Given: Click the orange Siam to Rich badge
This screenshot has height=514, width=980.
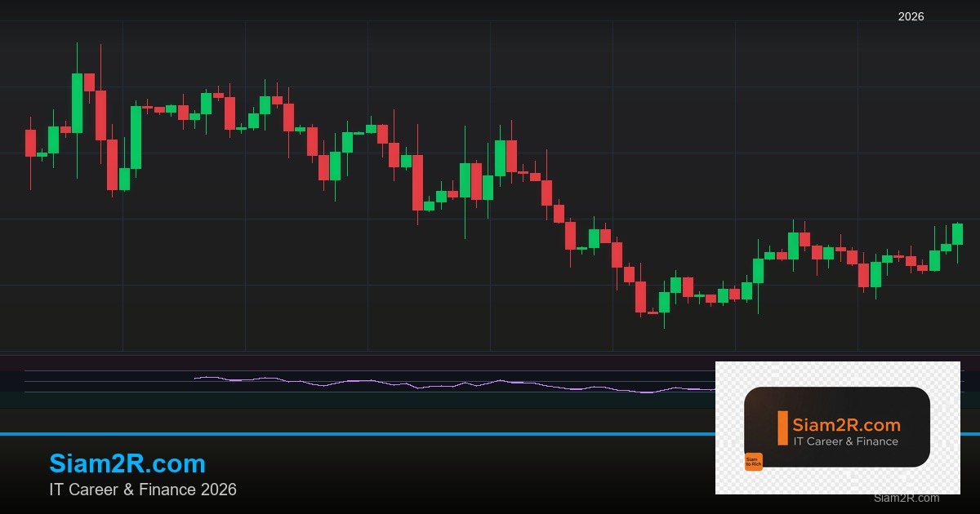Looking at the screenshot, I should coord(753,462).
